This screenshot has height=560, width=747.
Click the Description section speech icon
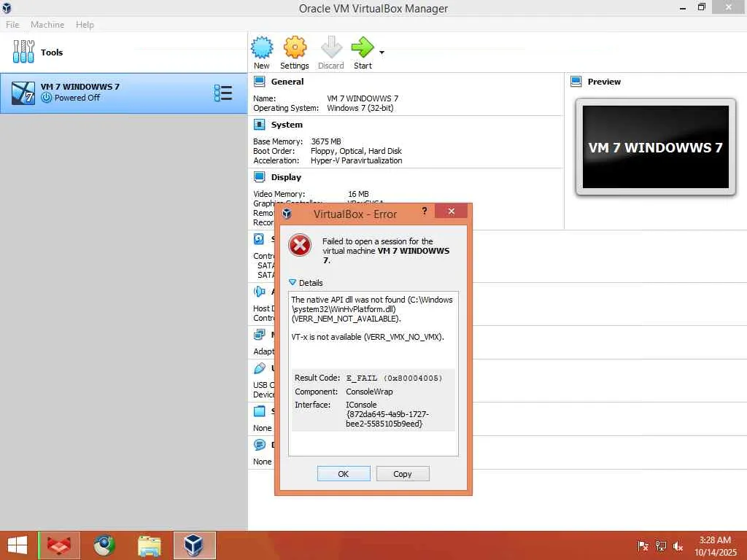[x=259, y=445]
